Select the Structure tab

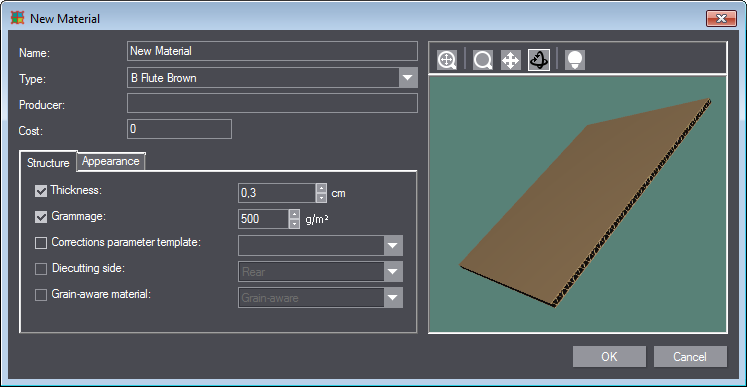(48, 163)
